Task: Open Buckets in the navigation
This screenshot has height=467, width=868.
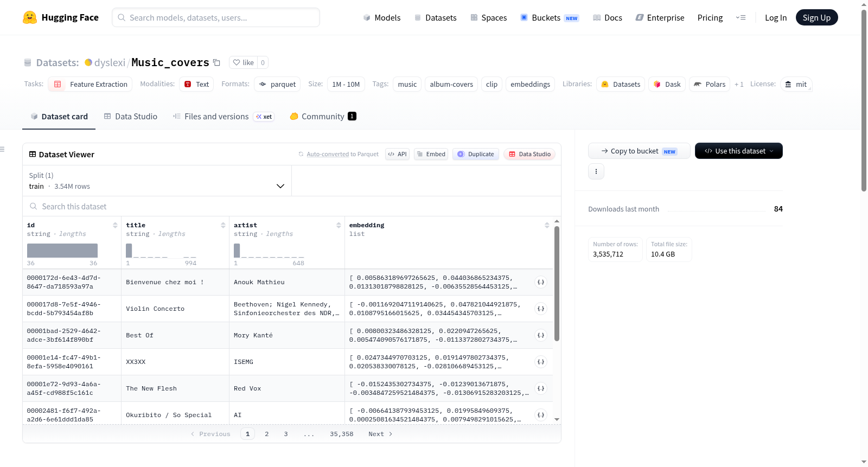Action: (x=550, y=17)
